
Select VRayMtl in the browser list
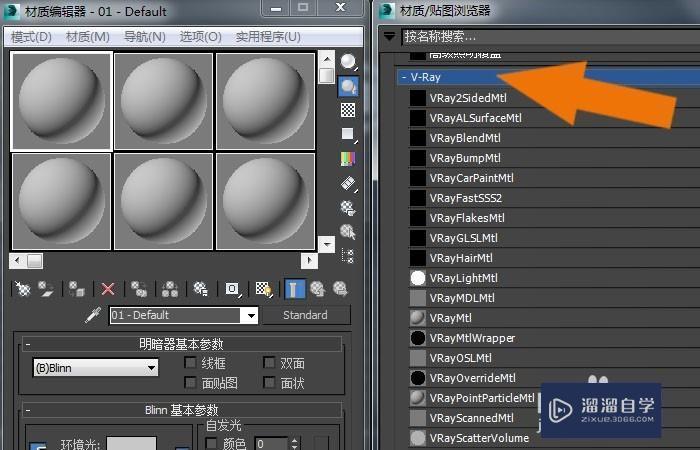(555, 318)
